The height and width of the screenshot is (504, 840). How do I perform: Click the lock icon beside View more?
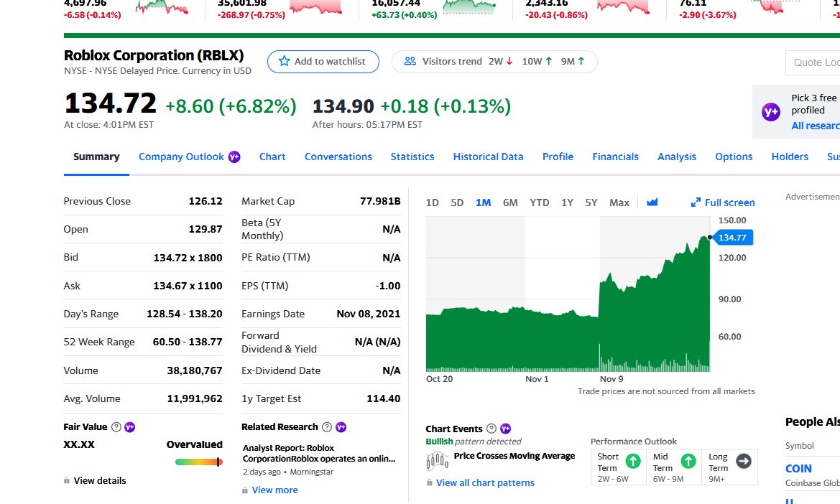(245, 490)
